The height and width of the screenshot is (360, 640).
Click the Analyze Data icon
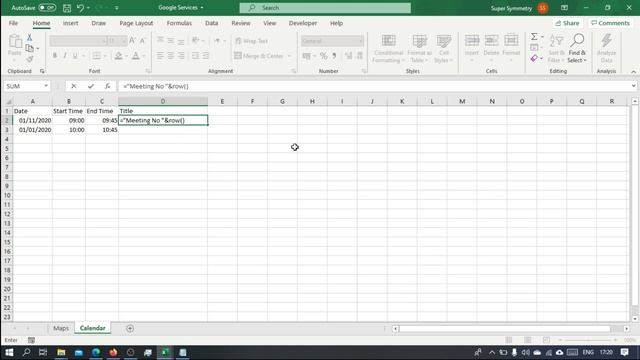pyautogui.click(x=606, y=41)
